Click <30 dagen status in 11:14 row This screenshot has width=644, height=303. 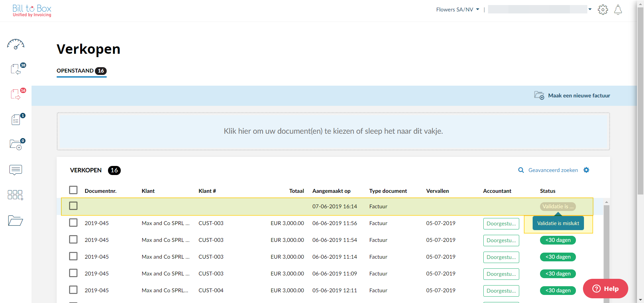(x=558, y=257)
